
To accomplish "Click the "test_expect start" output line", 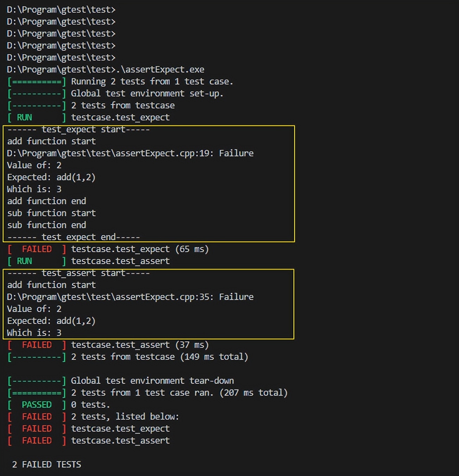I will click(x=78, y=130).
